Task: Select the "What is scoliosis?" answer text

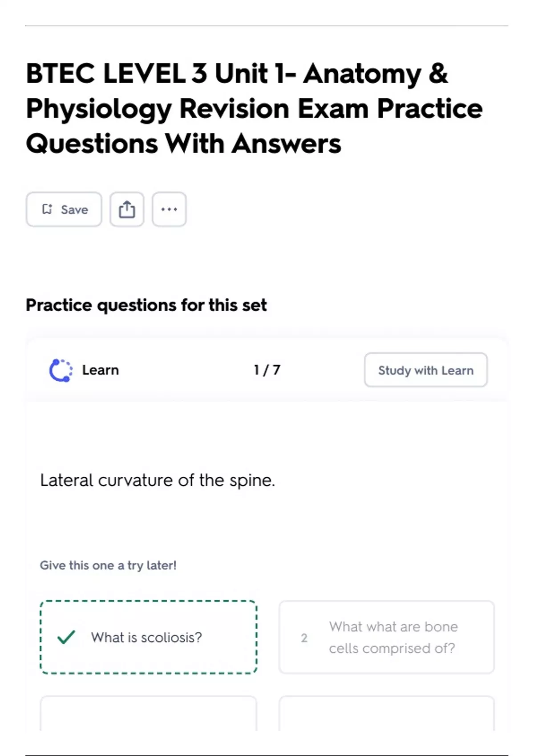Action: [146, 637]
